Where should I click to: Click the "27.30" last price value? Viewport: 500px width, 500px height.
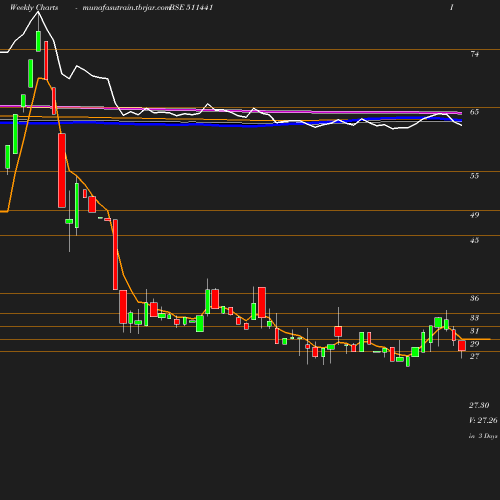pyautogui.click(x=479, y=405)
